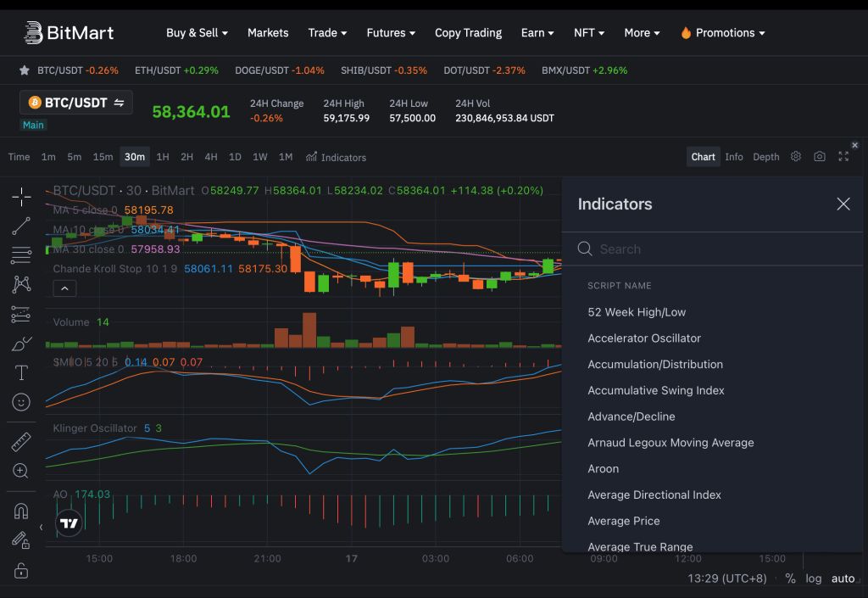Take a chart snapshot with camera icon
Viewport: 868px width, 598px height.
(819, 157)
